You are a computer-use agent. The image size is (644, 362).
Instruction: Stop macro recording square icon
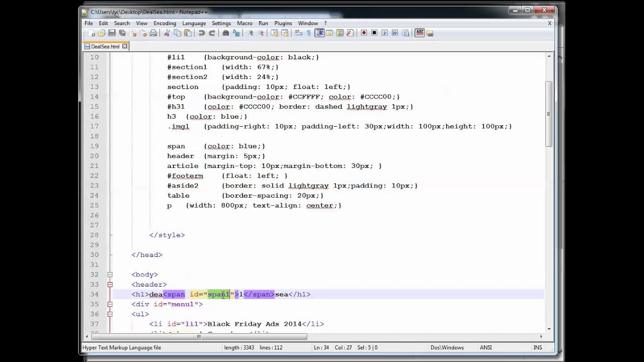[374, 33]
